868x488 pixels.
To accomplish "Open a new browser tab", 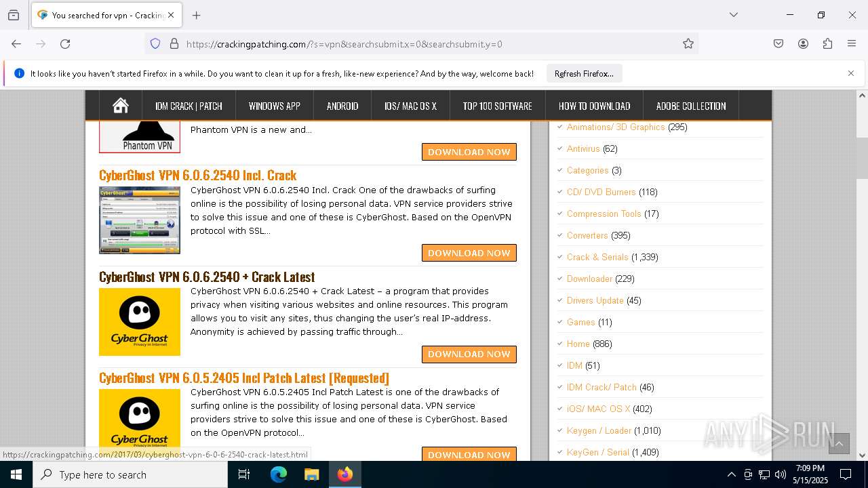I will click(x=197, y=15).
